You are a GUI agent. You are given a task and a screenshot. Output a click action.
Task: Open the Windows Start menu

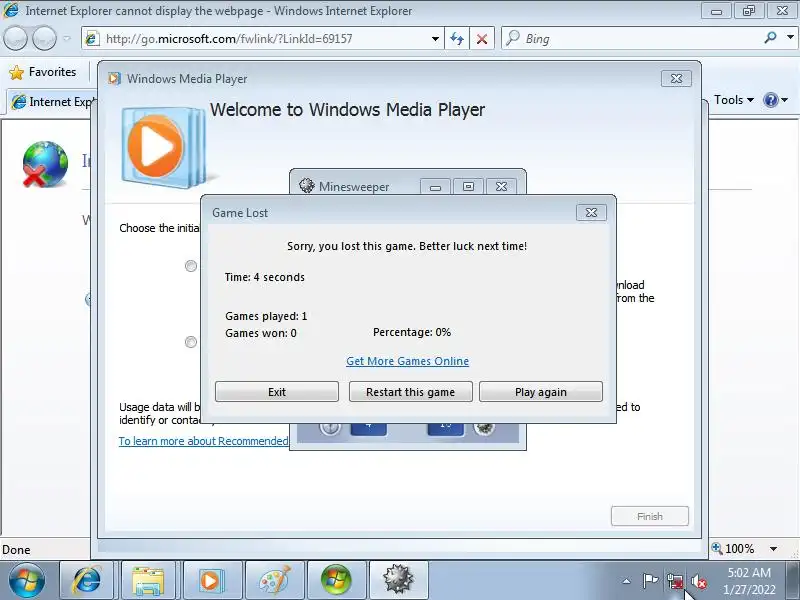click(27, 581)
